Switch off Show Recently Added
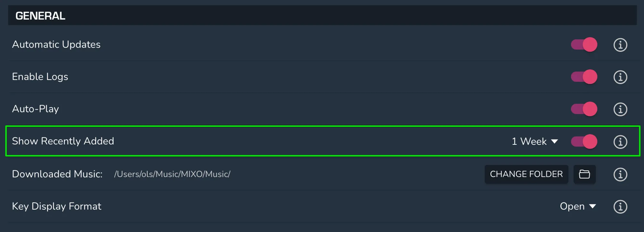Viewport: 644px width, 232px height. pos(583,142)
